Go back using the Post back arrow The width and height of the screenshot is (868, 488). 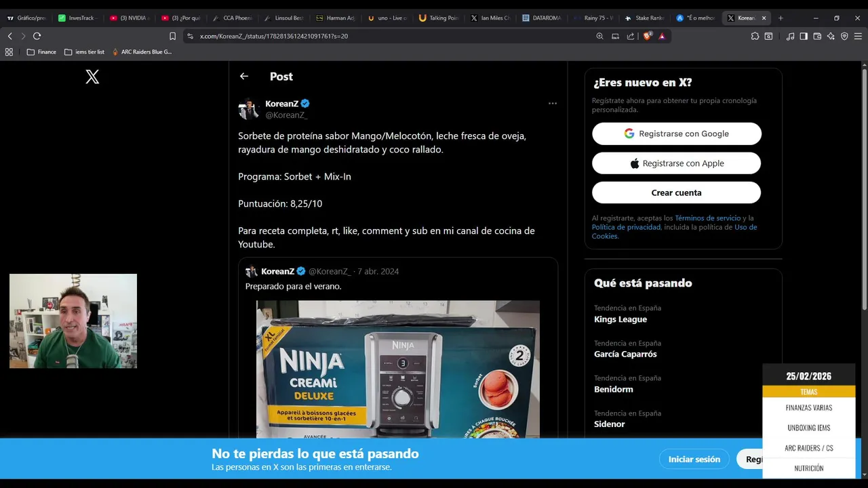pyautogui.click(x=244, y=77)
